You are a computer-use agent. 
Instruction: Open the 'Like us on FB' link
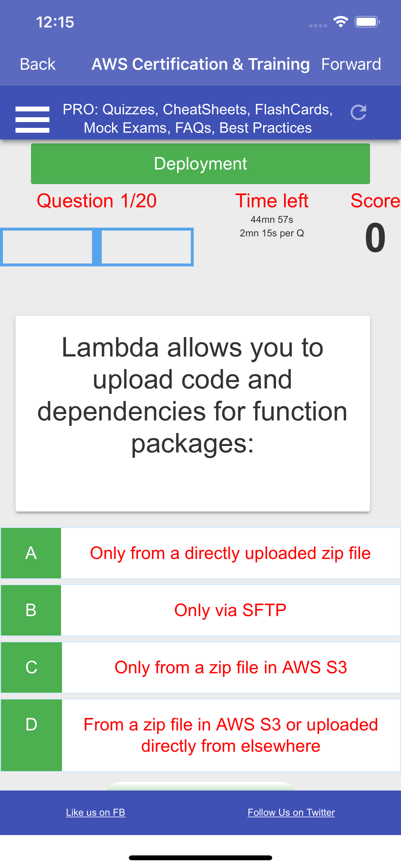[95, 812]
